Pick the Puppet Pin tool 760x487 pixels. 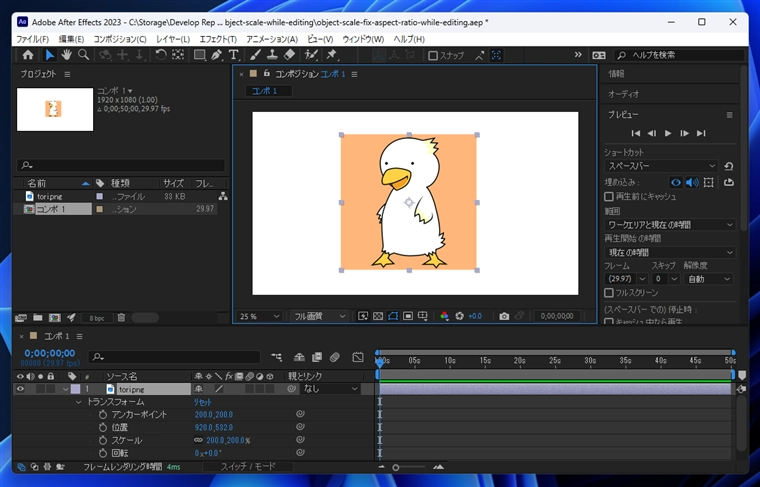coord(332,55)
